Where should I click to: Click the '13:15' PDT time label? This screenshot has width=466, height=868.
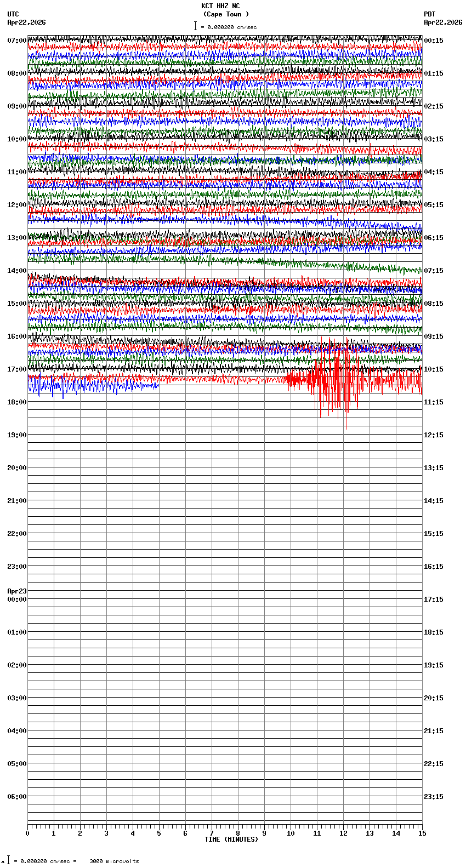(434, 468)
